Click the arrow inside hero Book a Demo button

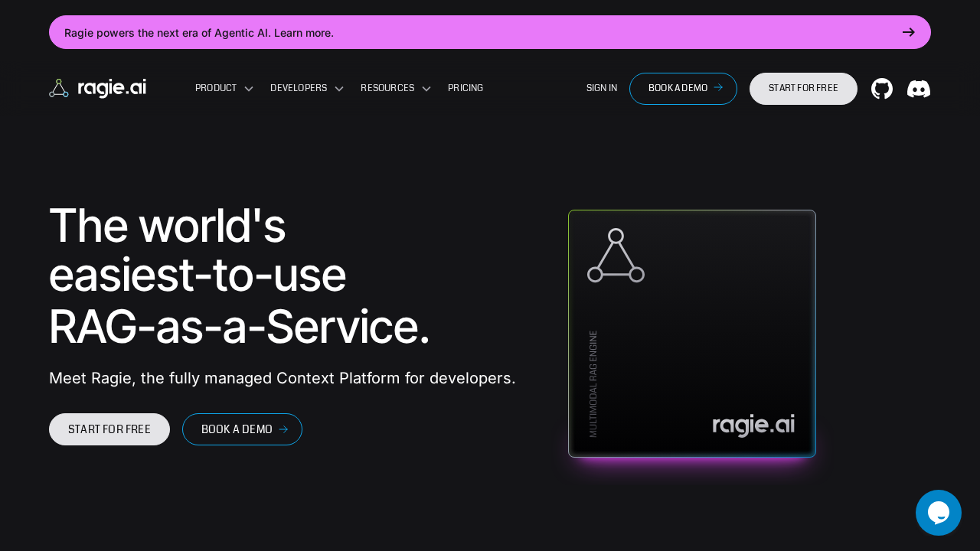283,429
